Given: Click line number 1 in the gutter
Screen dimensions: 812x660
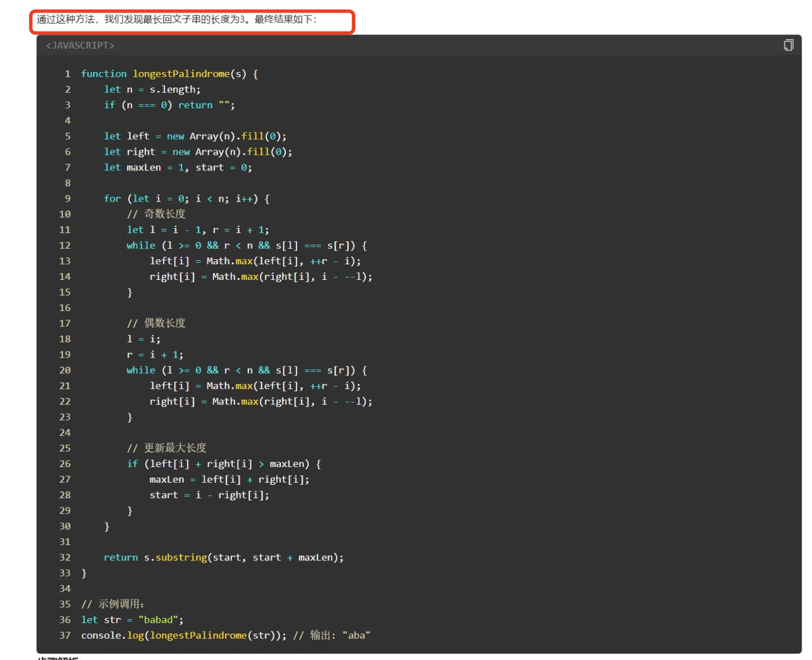Looking at the screenshot, I should [x=67, y=74].
